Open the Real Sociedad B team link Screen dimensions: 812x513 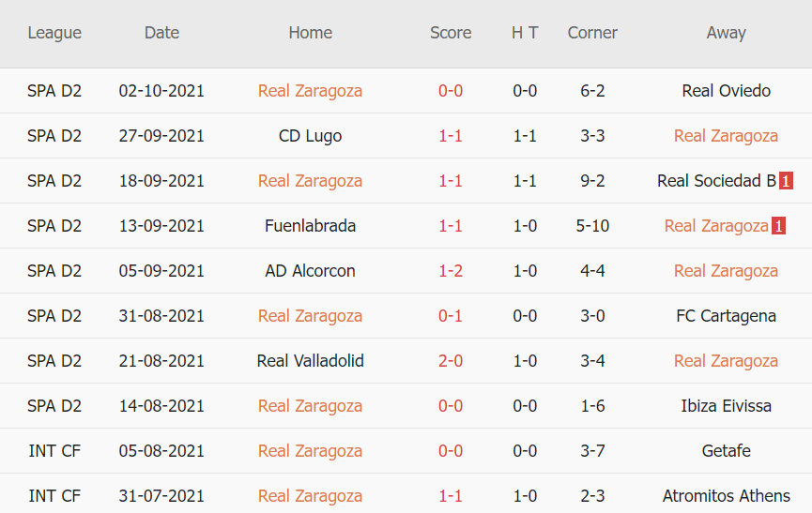(x=716, y=181)
